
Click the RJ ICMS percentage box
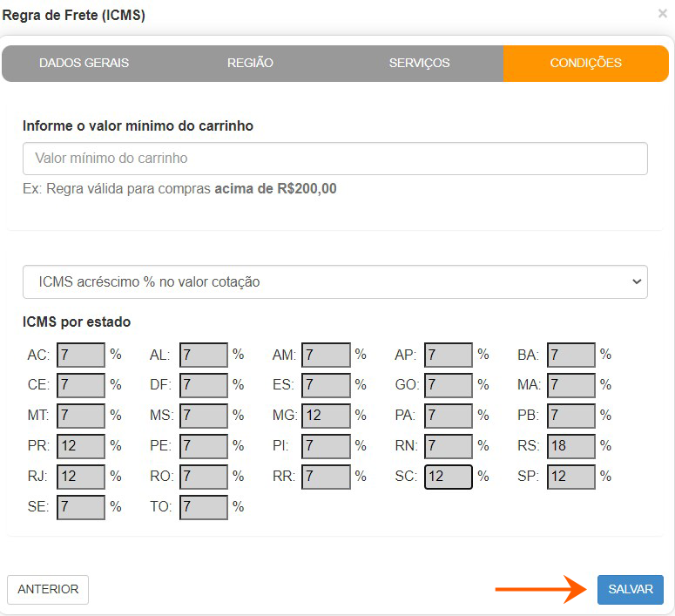pos(80,477)
